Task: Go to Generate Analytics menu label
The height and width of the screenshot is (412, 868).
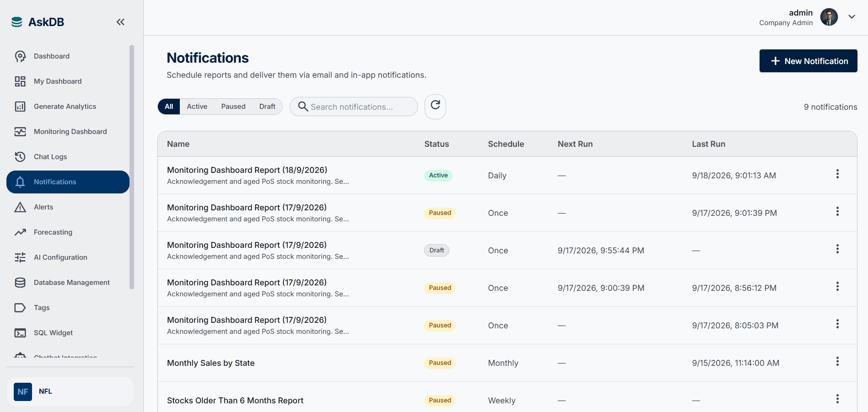Action: coord(65,107)
